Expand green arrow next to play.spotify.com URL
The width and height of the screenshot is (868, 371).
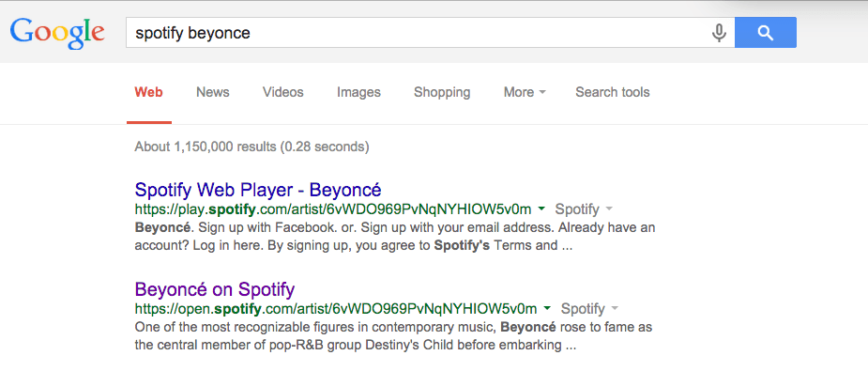542,209
